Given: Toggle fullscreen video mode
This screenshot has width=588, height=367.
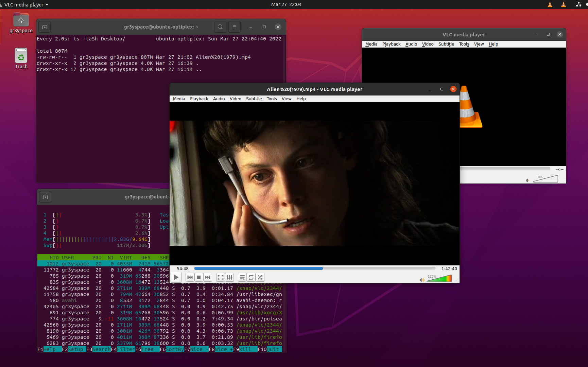Looking at the screenshot, I should (220, 277).
